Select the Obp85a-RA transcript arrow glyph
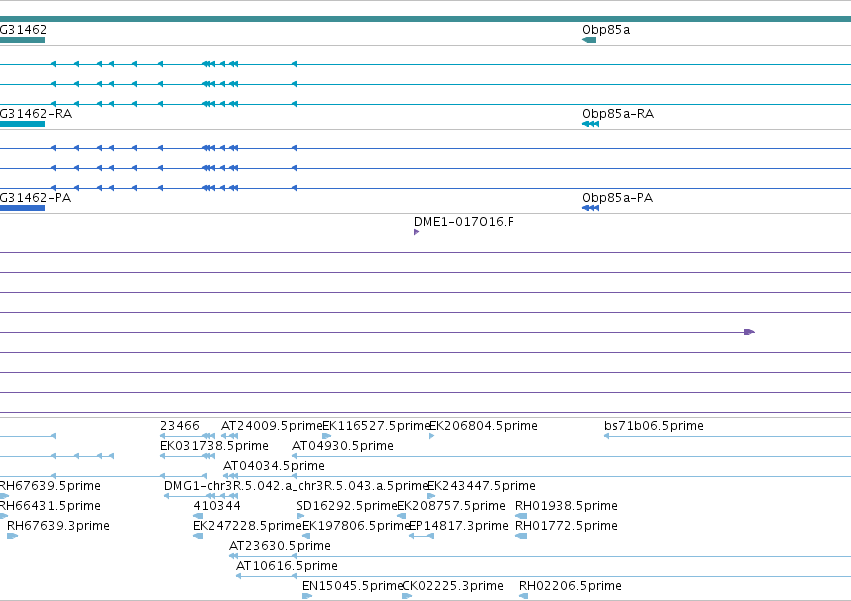The width and height of the screenshot is (851, 601). click(590, 124)
